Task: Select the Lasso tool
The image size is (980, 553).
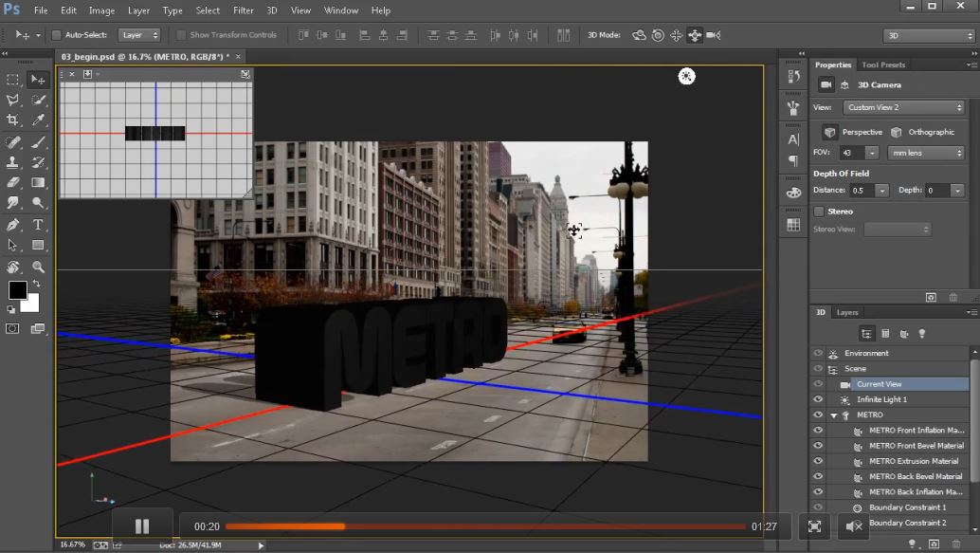Action: pos(12,100)
